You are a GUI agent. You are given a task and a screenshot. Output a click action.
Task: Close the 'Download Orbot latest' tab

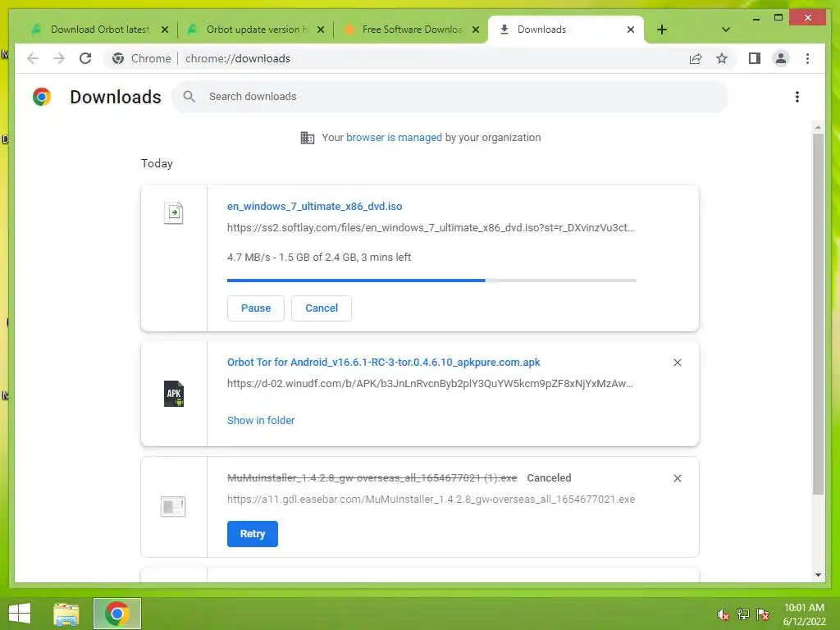pos(165,30)
